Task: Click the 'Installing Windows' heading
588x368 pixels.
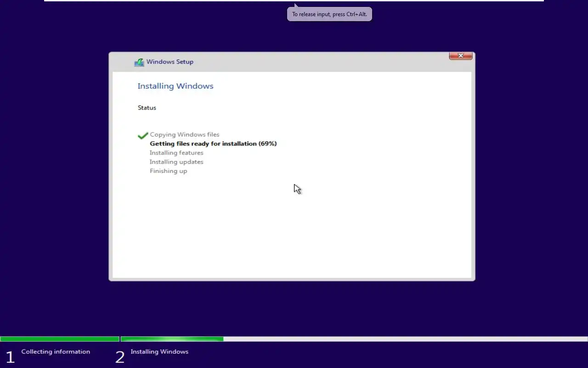Action: pyautogui.click(x=175, y=86)
